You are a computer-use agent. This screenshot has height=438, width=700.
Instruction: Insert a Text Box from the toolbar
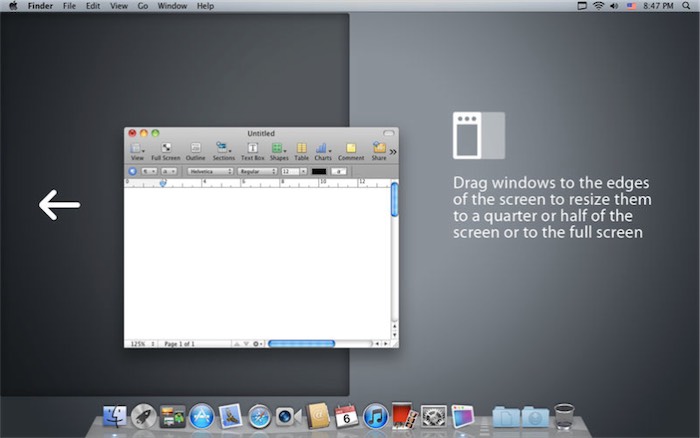(252, 149)
